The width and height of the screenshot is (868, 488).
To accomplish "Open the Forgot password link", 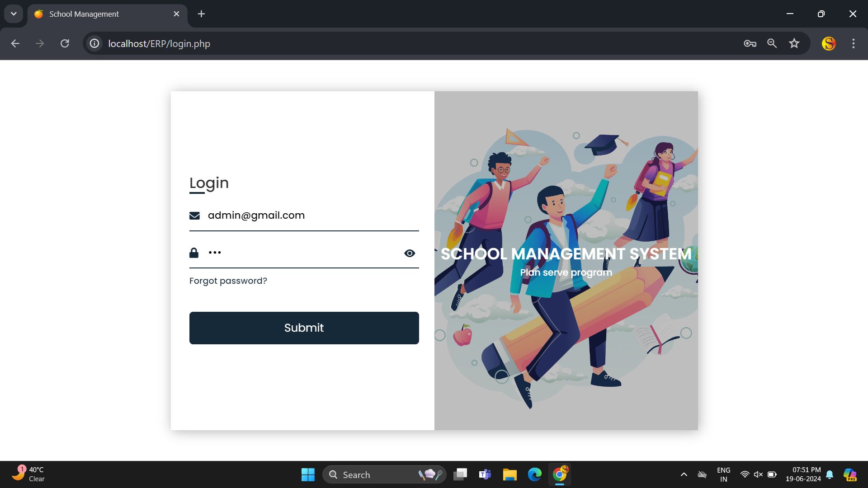I will [228, 281].
